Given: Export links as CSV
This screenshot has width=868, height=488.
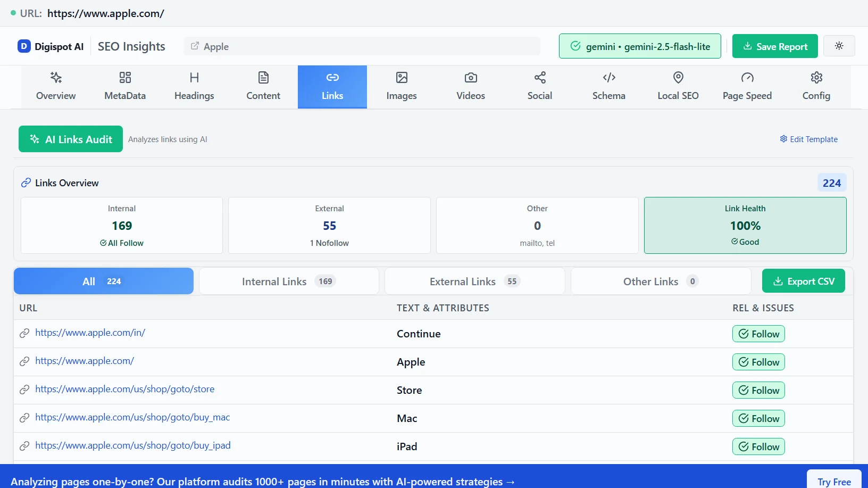Looking at the screenshot, I should [804, 281].
